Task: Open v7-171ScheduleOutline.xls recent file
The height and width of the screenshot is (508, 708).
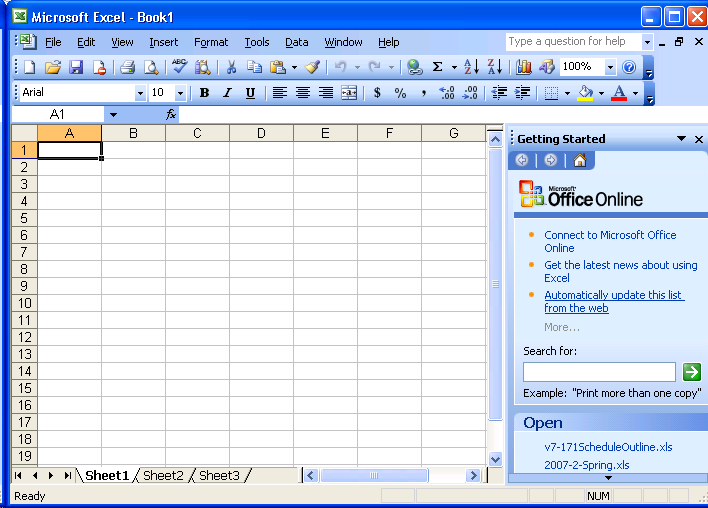Action: (608, 447)
